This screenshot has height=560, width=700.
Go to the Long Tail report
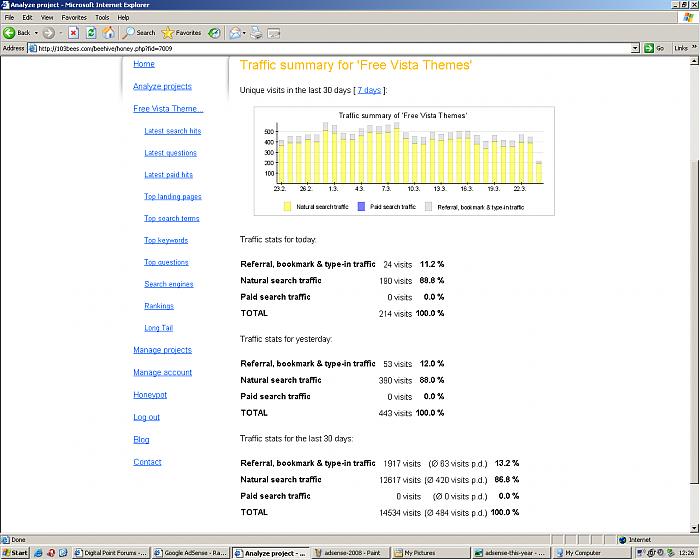point(158,328)
